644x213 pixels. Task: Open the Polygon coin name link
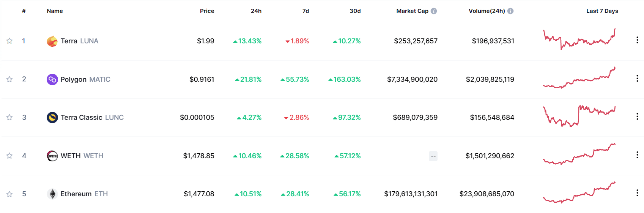[74, 79]
